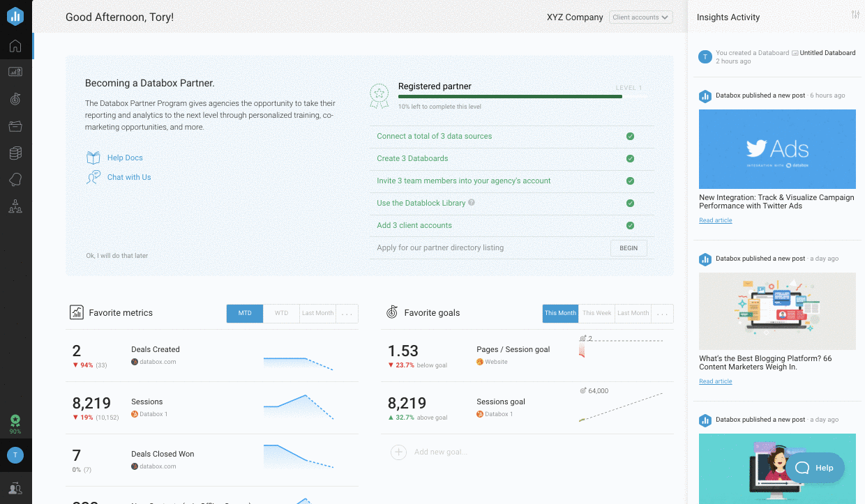Click the checkmark for Invite 3 team members
The image size is (865, 504).
[x=630, y=181]
